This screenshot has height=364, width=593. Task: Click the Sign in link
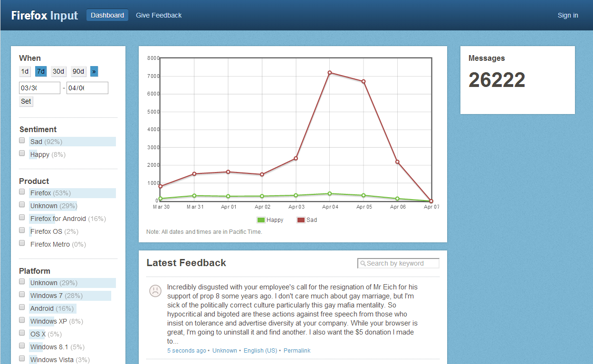(x=568, y=15)
